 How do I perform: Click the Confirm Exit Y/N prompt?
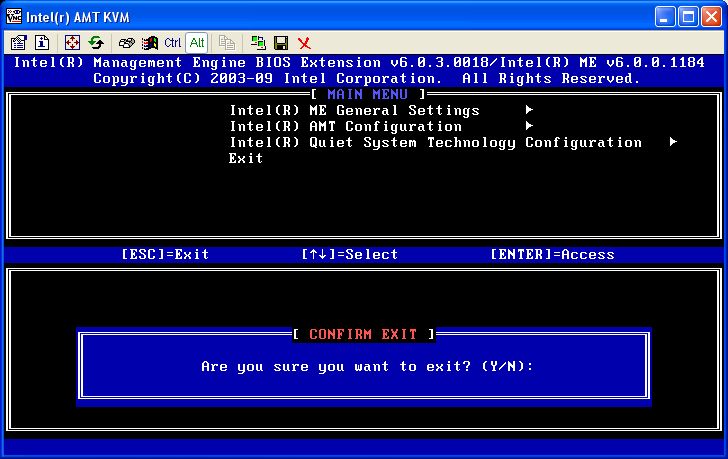point(367,367)
